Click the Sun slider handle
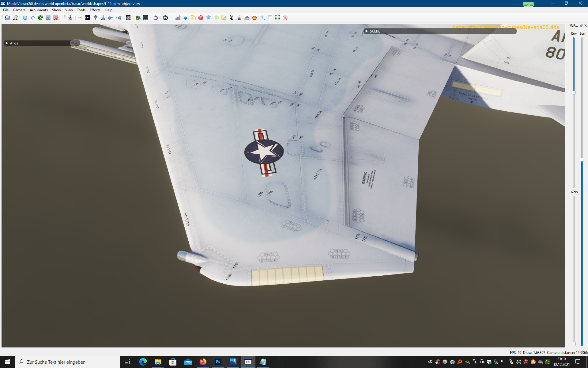The height and width of the screenshot is (368, 588). click(582, 160)
